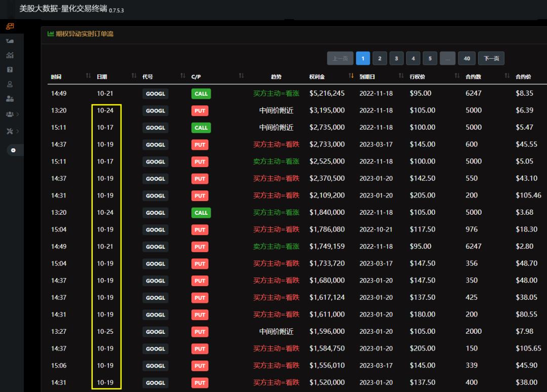Viewport: 547px width, 392px height.
Task: Click the 期权异动实时订单流 panel title
Action: [x=85, y=34]
